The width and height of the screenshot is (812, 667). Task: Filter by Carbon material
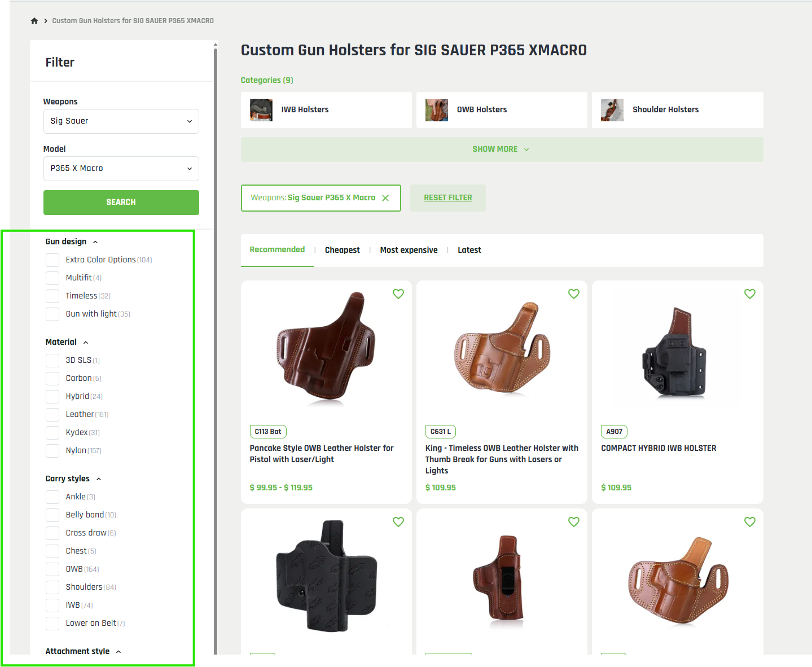pos(52,379)
